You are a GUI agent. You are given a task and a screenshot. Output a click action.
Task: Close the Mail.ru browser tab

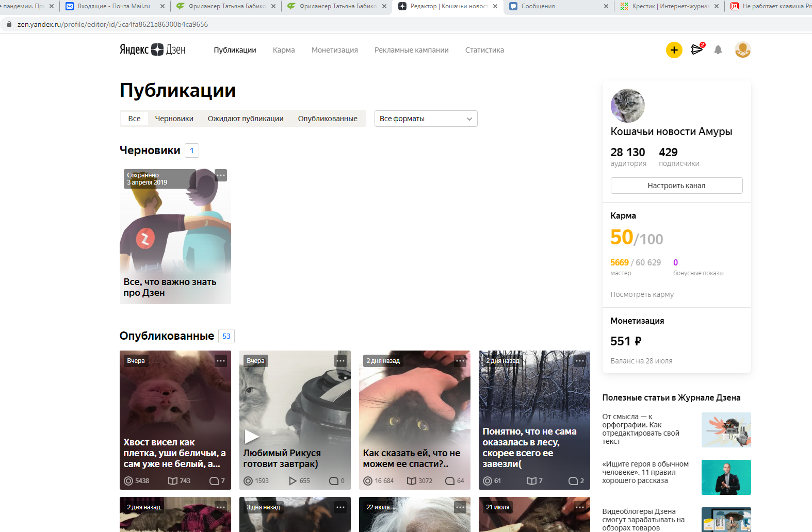(x=163, y=6)
